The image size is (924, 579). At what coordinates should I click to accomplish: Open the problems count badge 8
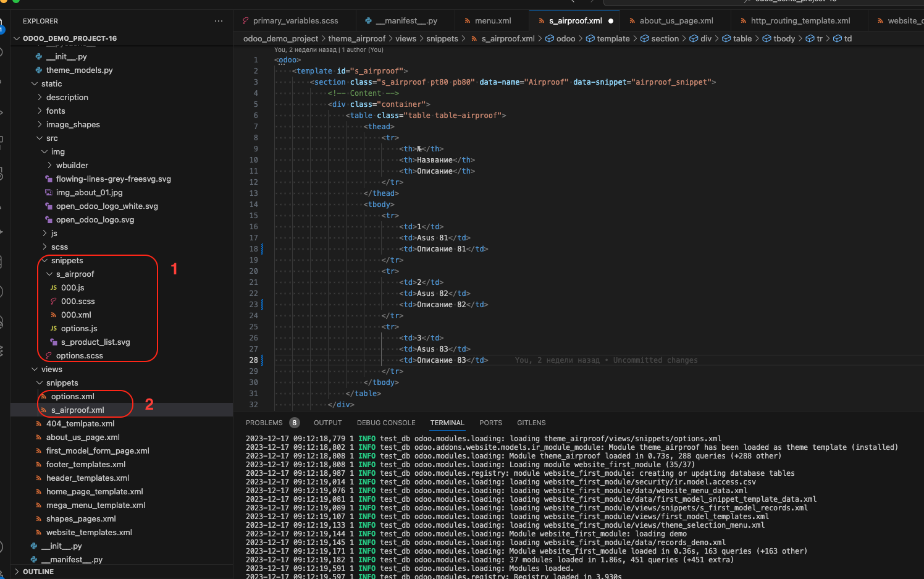(x=295, y=423)
